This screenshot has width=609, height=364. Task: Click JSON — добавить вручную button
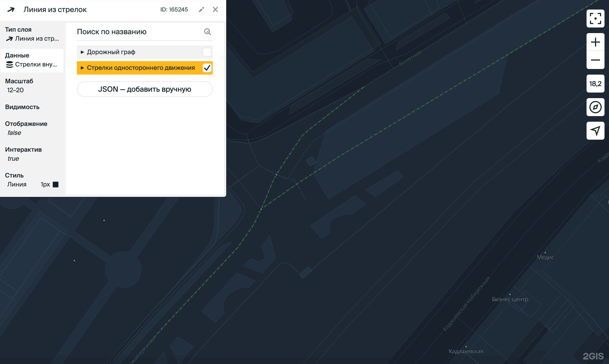[145, 89]
